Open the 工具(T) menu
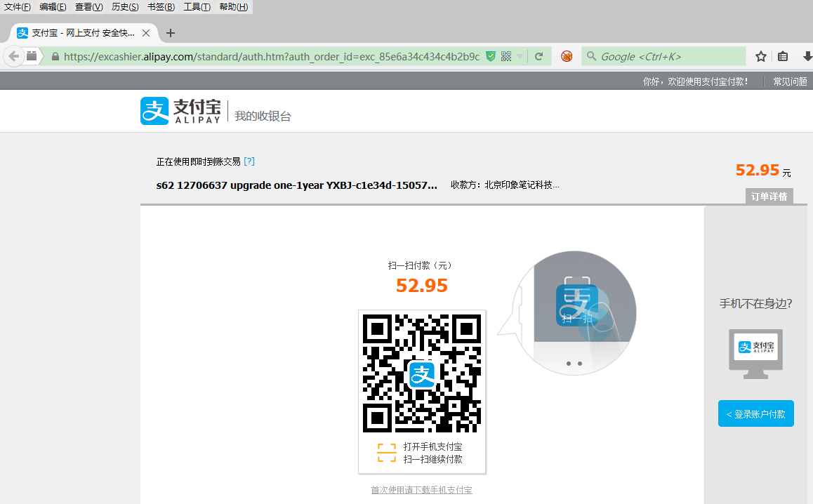 click(197, 7)
